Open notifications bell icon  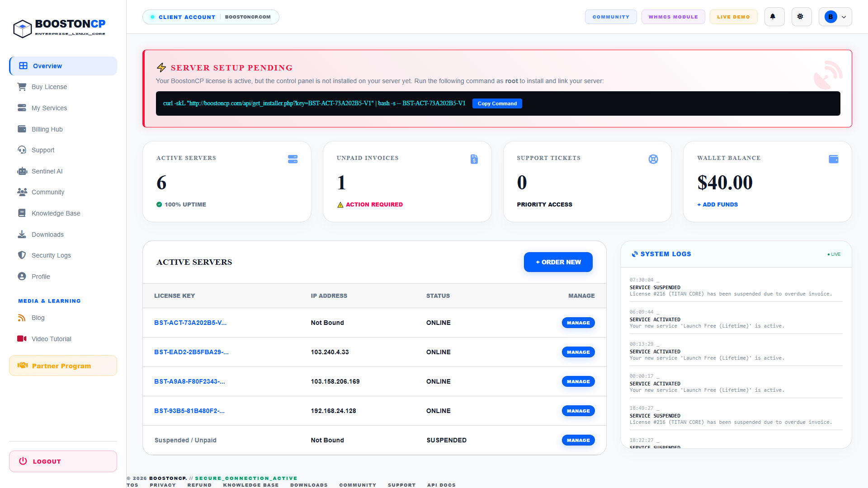[x=774, y=17]
